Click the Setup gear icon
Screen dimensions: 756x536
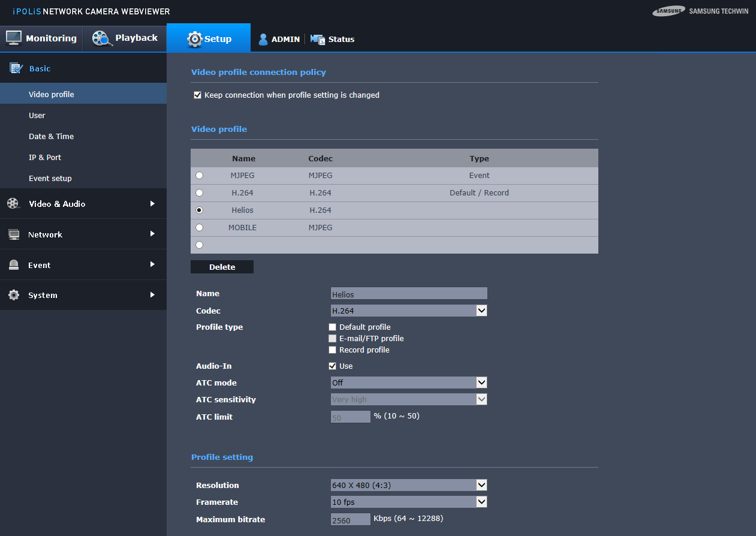click(195, 39)
